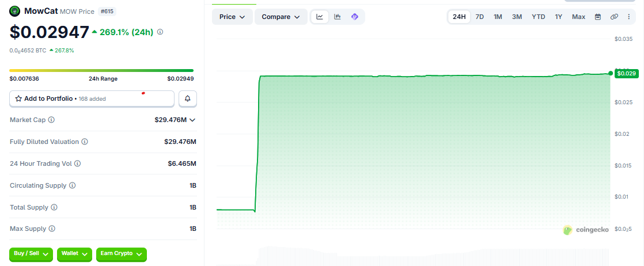This screenshot has height=266, width=644.
Task: Switch to the line chart view icon
Action: pos(320,17)
